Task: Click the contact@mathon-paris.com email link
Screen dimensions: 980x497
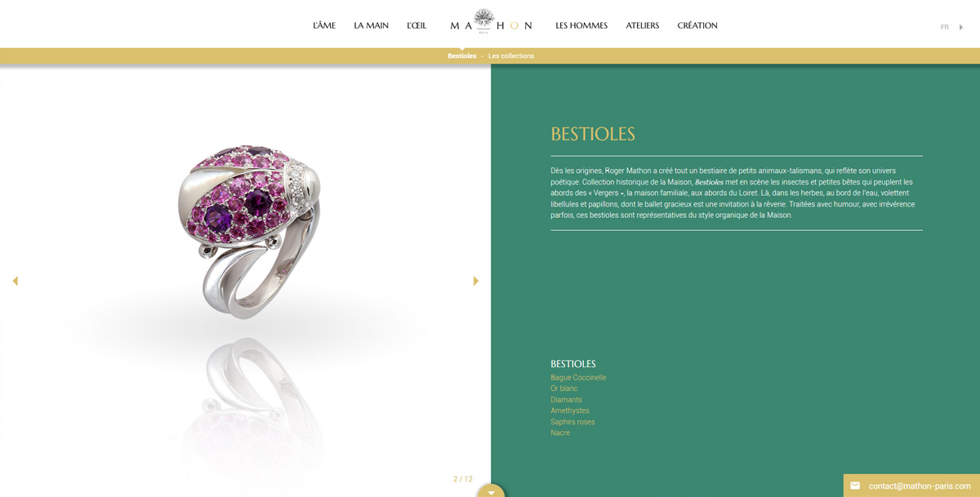Action: (x=920, y=486)
